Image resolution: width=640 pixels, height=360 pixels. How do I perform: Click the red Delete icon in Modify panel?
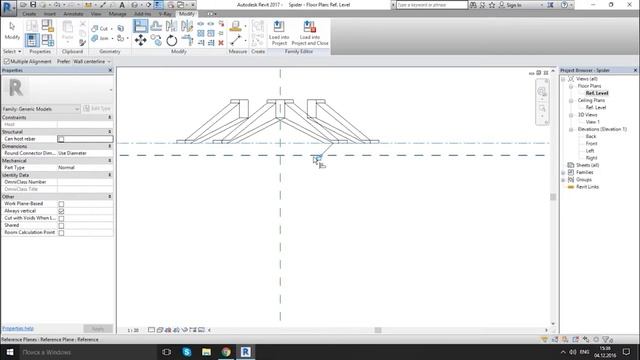coord(221,42)
